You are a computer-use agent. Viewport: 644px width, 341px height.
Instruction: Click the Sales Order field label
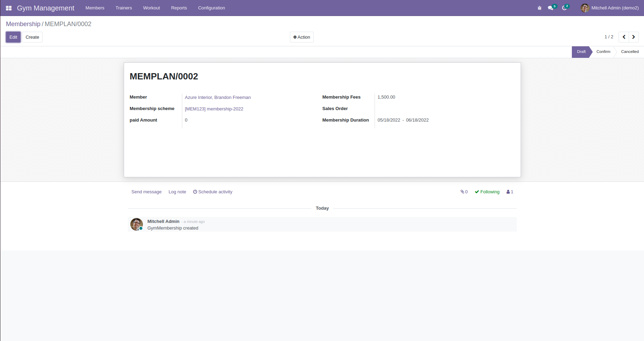tap(335, 109)
